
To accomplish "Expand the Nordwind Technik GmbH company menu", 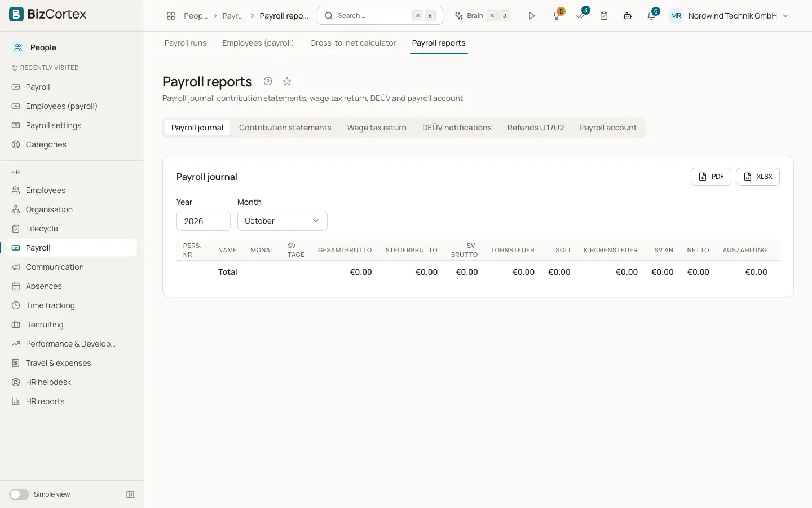I will pos(738,16).
